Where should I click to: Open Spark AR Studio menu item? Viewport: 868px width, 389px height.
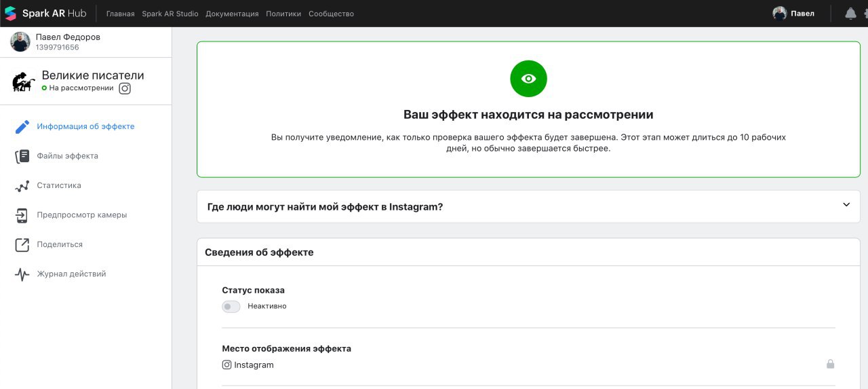(x=170, y=14)
